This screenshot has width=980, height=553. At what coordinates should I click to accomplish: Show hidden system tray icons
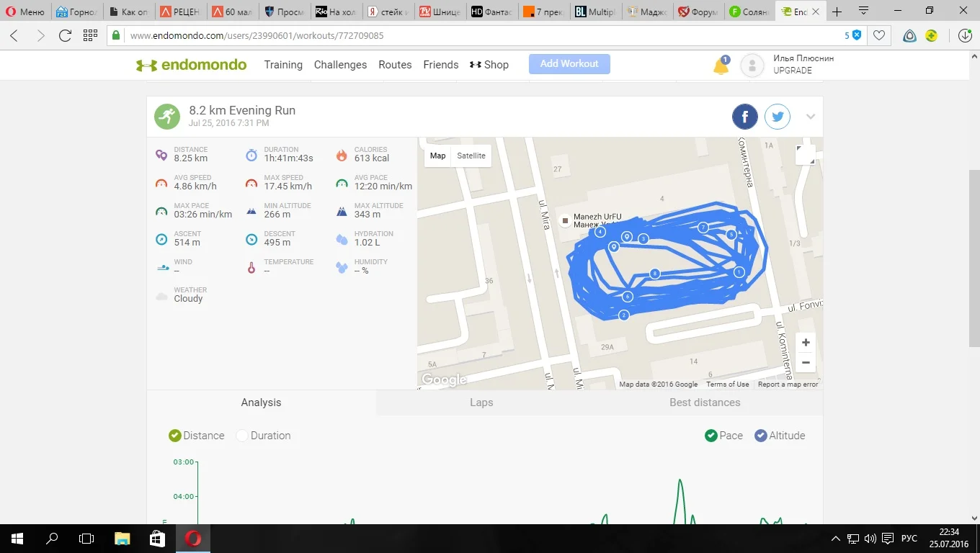coord(836,539)
